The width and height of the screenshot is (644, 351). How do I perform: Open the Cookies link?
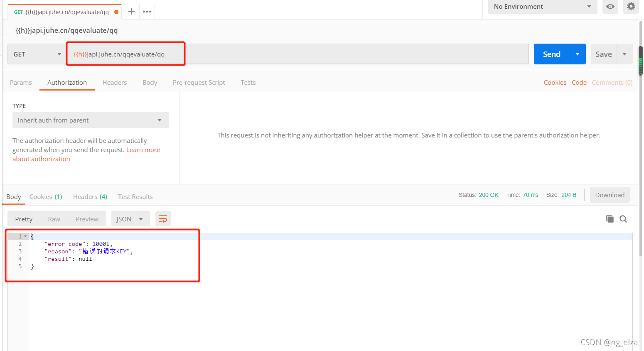tap(555, 82)
